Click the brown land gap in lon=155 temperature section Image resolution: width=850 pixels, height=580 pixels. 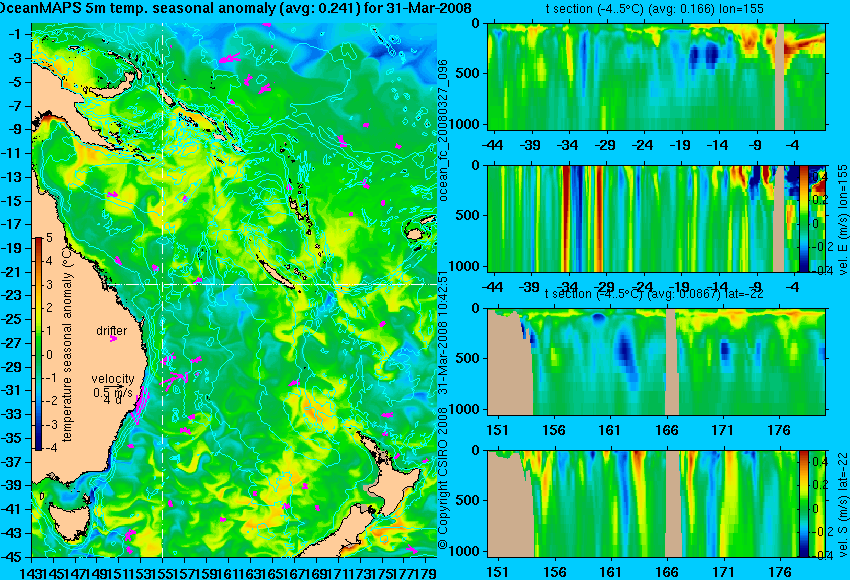[779, 76]
